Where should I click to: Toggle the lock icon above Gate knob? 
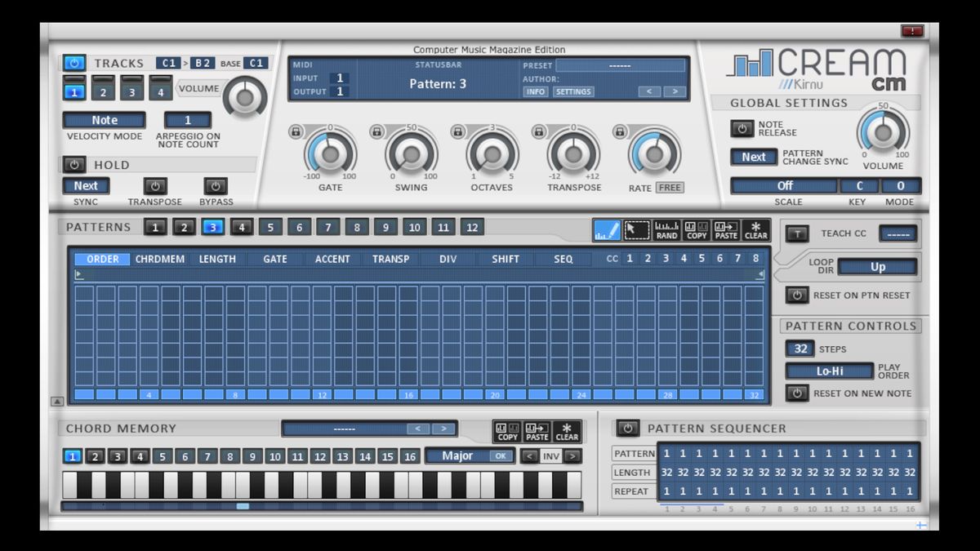[x=295, y=131]
